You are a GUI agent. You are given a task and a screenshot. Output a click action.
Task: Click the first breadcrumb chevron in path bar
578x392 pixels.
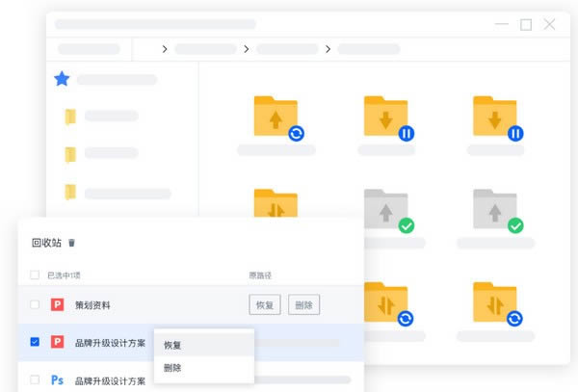165,48
